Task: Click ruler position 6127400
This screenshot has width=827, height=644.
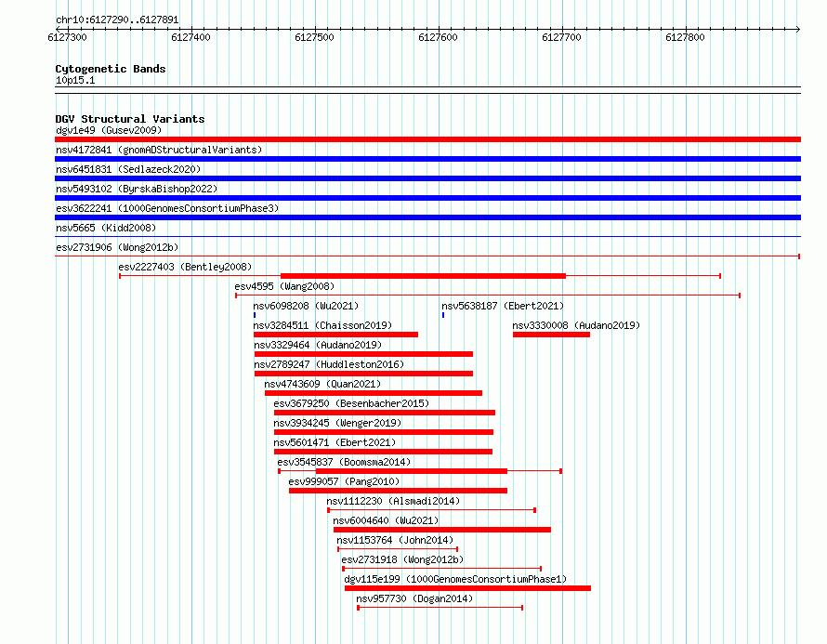Action: [190, 37]
